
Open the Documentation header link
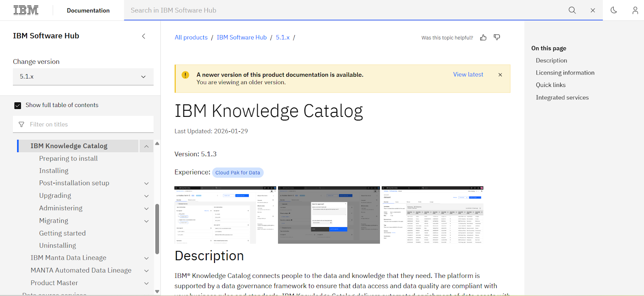(x=88, y=10)
